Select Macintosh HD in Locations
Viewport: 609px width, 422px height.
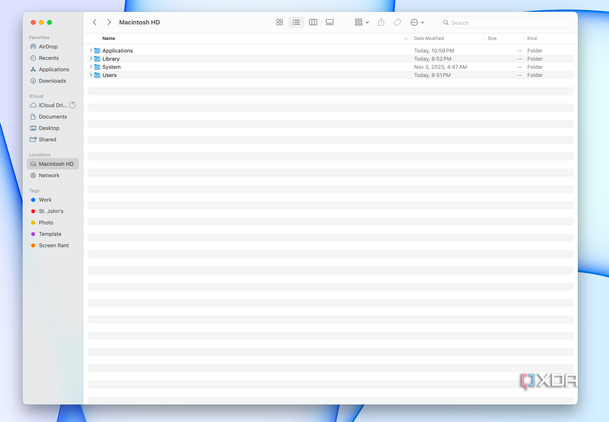click(53, 164)
